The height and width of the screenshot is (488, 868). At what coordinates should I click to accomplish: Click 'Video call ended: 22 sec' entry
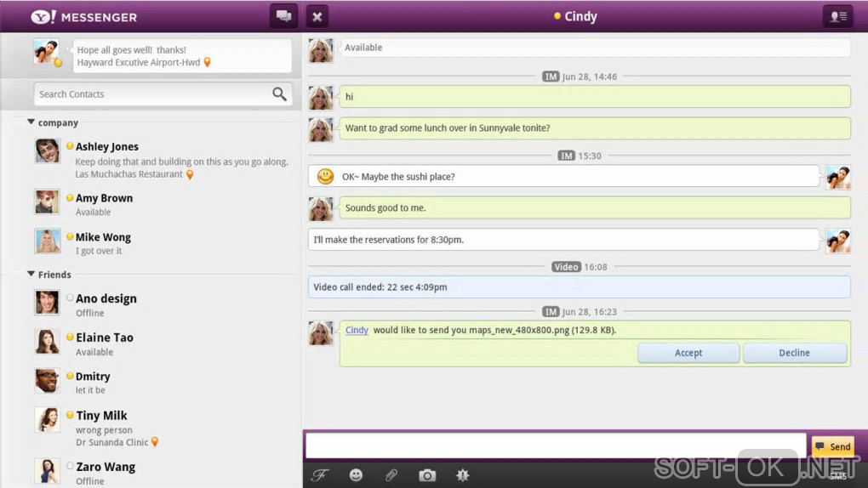point(579,287)
